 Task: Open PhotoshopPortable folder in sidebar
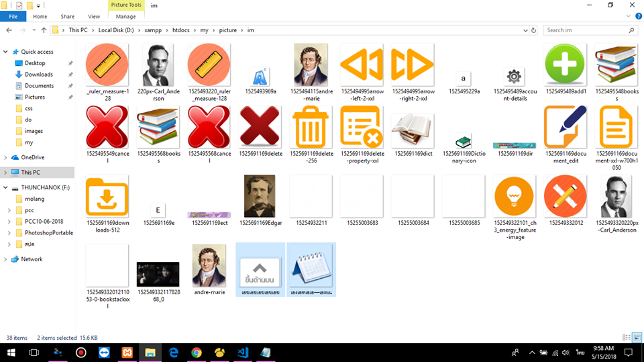(x=48, y=233)
